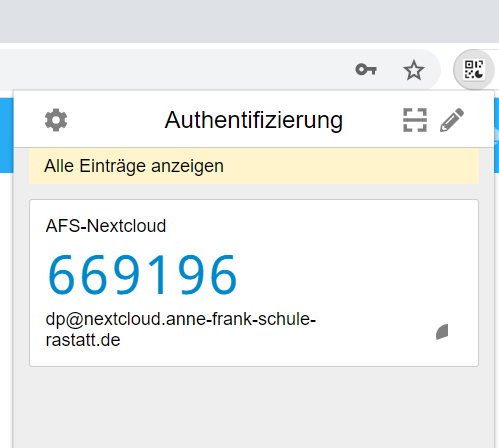This screenshot has height=448, width=499.
Task: Open the Authenticator settings gear
Action: tap(56, 120)
